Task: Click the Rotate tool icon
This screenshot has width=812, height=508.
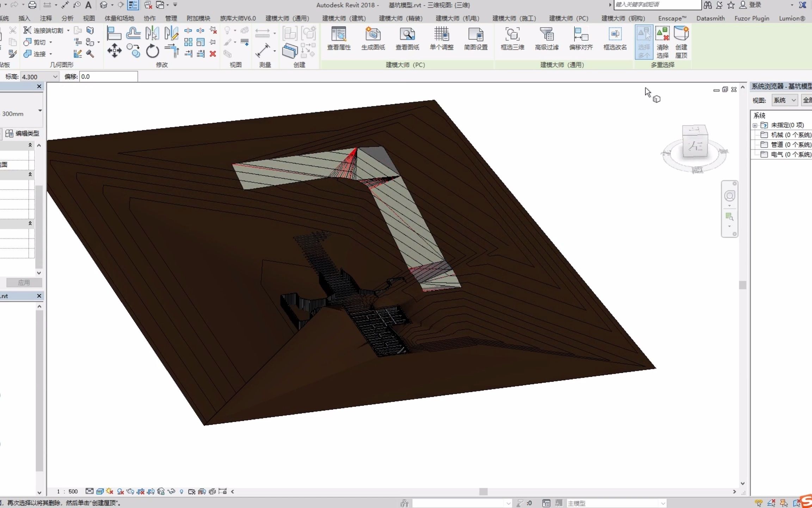Action: [x=153, y=51]
